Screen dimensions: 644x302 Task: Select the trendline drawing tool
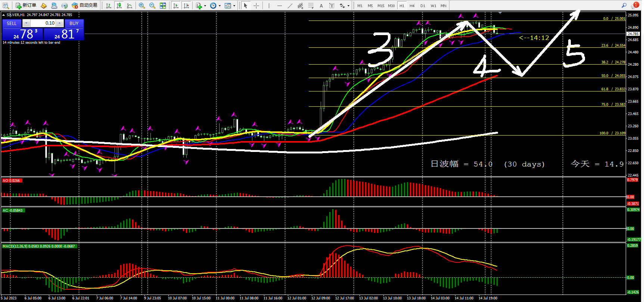tap(290, 6)
